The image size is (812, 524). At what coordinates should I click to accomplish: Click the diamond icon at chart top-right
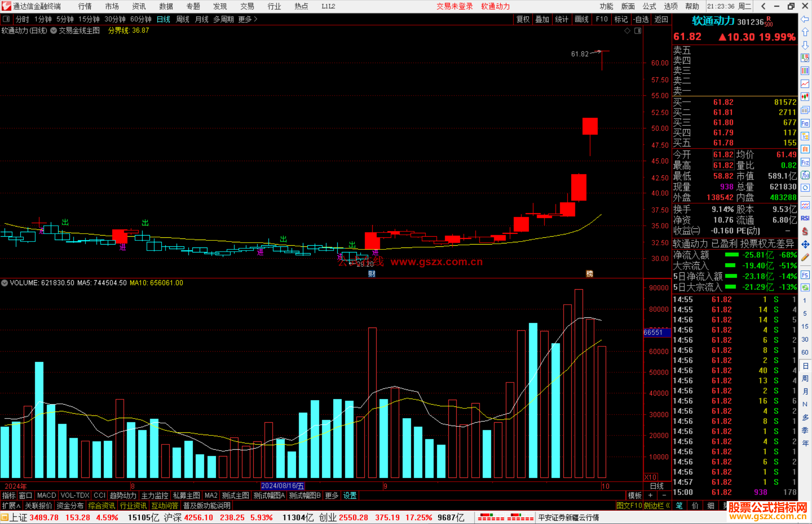click(x=627, y=31)
